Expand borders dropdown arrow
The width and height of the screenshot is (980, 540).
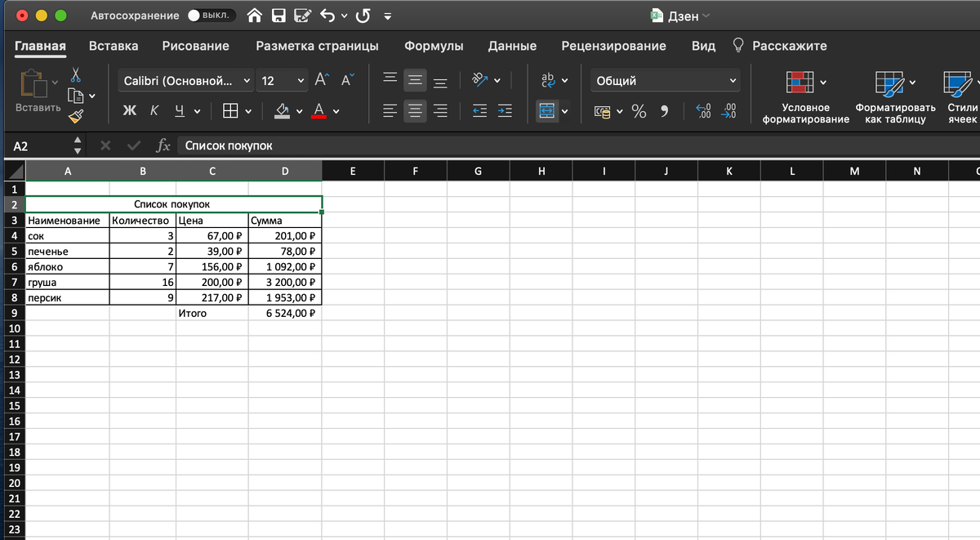247,112
